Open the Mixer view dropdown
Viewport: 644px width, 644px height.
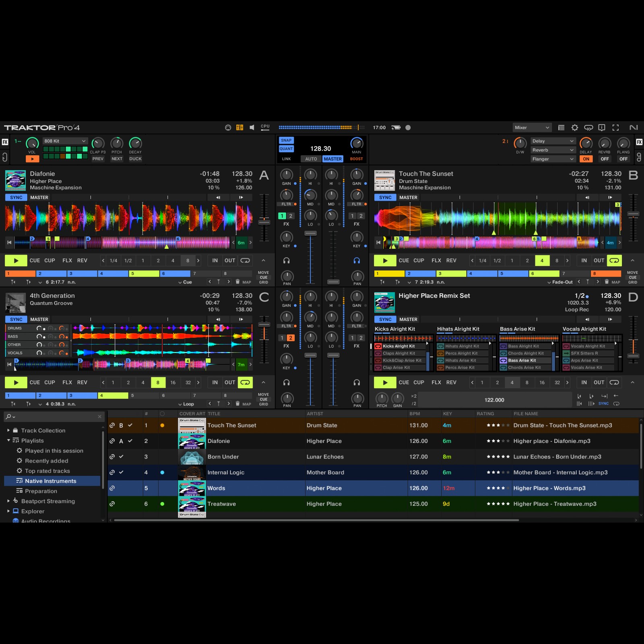(532, 127)
